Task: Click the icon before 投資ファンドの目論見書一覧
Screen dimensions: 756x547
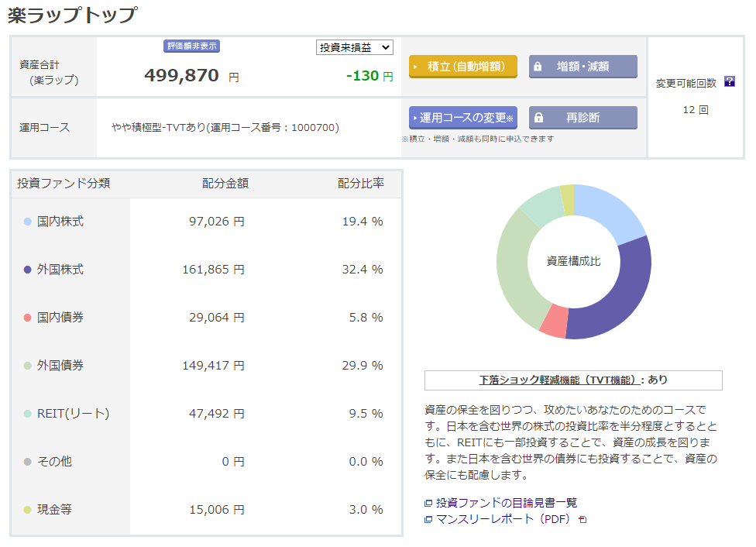Action: coord(428,504)
